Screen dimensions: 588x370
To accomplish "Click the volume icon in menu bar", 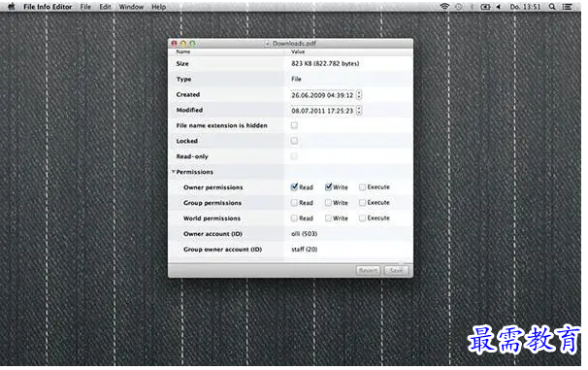I will (499, 7).
